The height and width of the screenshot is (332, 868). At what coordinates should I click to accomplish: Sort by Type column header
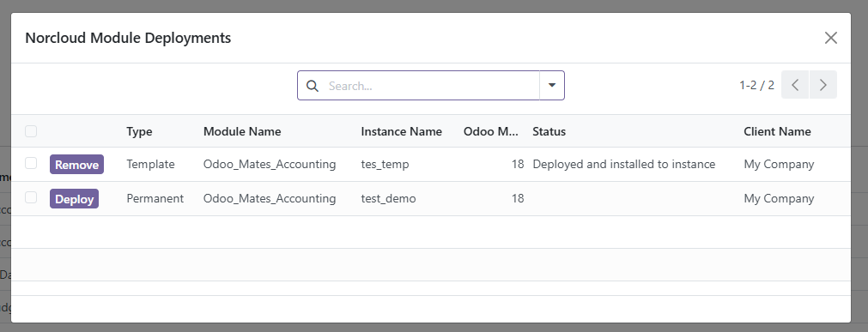139,132
